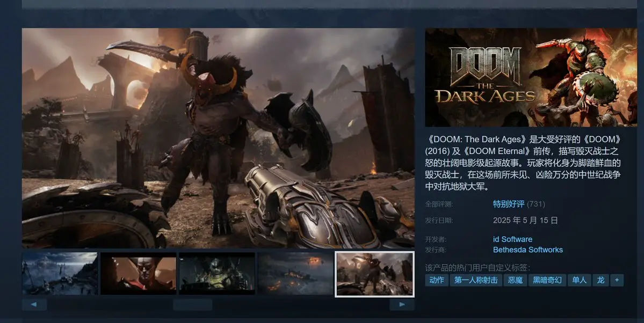Click the 发行日期 label
Viewport: 644px width, 323px height.
tap(439, 221)
